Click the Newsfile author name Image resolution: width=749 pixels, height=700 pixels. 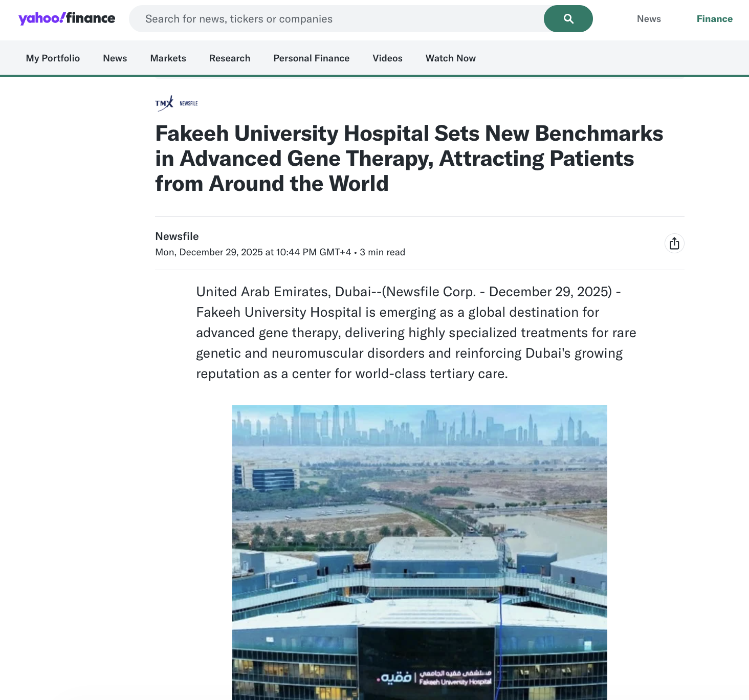pos(177,236)
